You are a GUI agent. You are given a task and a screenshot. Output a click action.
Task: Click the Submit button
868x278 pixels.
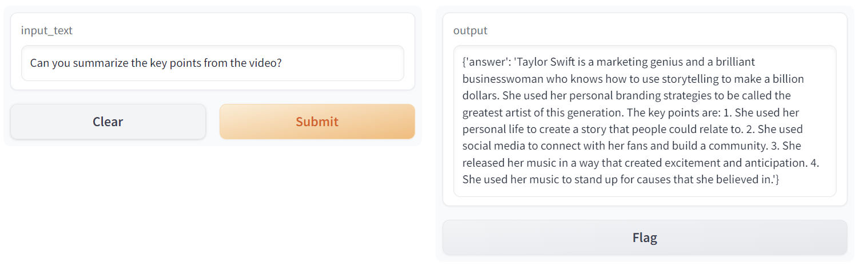(x=317, y=122)
